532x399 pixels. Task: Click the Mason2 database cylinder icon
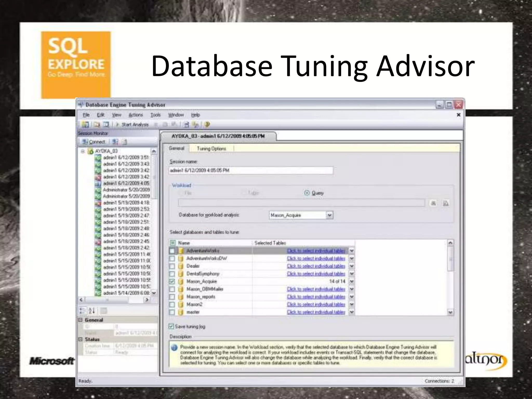pos(181,304)
